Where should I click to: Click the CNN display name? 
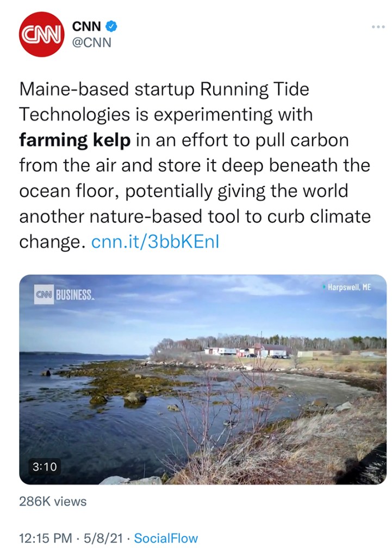(x=88, y=26)
